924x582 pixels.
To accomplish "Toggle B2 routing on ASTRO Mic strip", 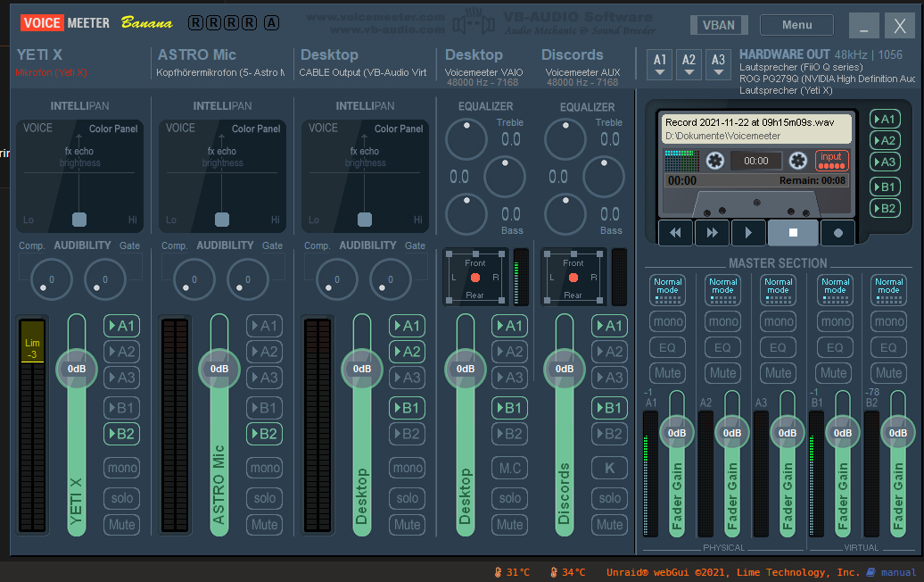I will pos(265,434).
